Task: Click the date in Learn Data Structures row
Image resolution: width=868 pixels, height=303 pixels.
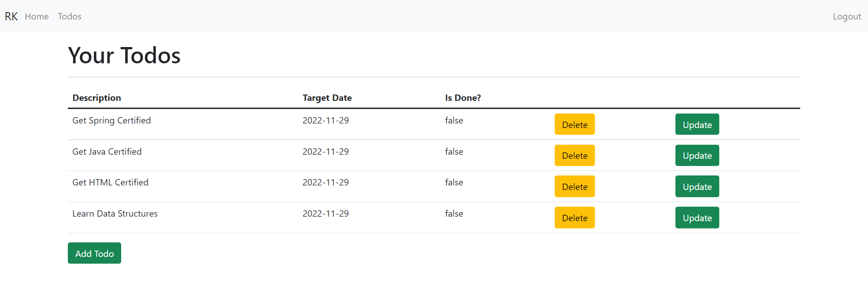Action: (x=325, y=213)
